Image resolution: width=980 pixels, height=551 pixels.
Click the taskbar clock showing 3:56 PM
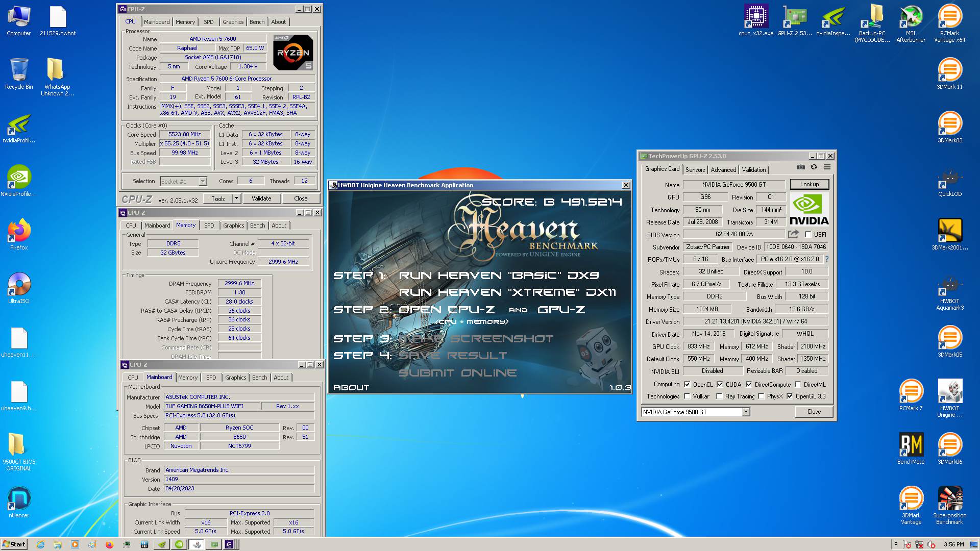click(x=953, y=544)
